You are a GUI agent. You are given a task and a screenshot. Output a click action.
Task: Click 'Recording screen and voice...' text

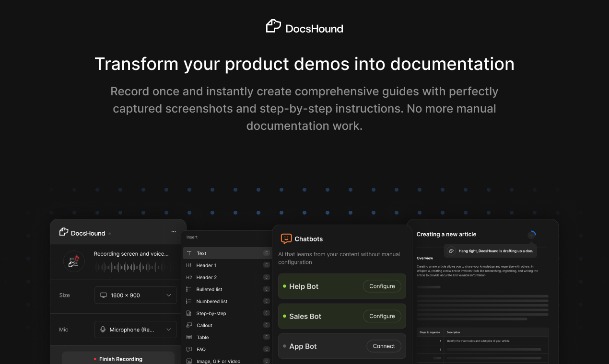131,254
